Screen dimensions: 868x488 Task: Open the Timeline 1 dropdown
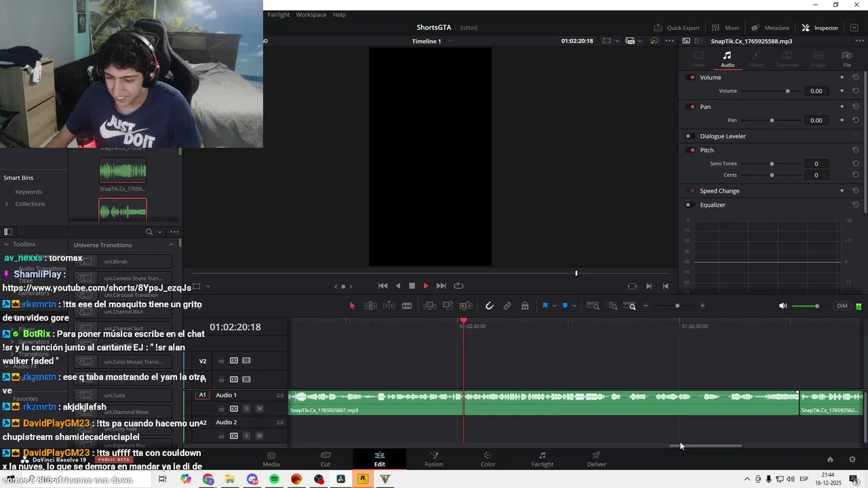click(450, 41)
